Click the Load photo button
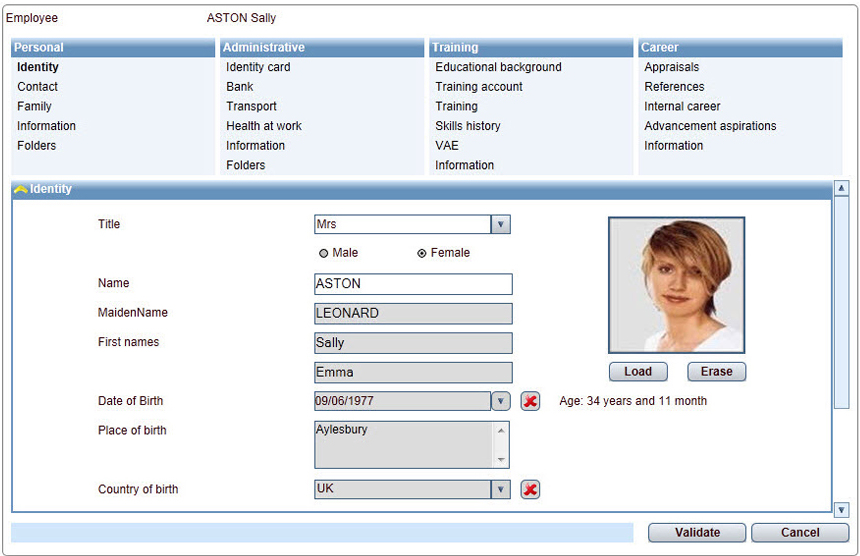Image resolution: width=860 pixels, height=556 pixels. pos(638,372)
